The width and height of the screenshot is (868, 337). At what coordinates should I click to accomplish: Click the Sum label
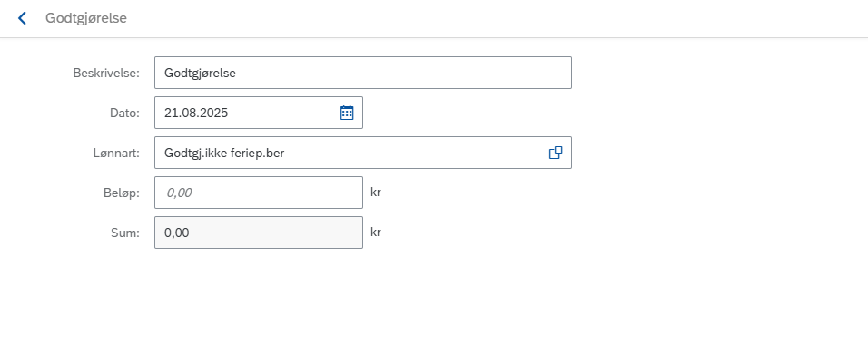click(125, 233)
